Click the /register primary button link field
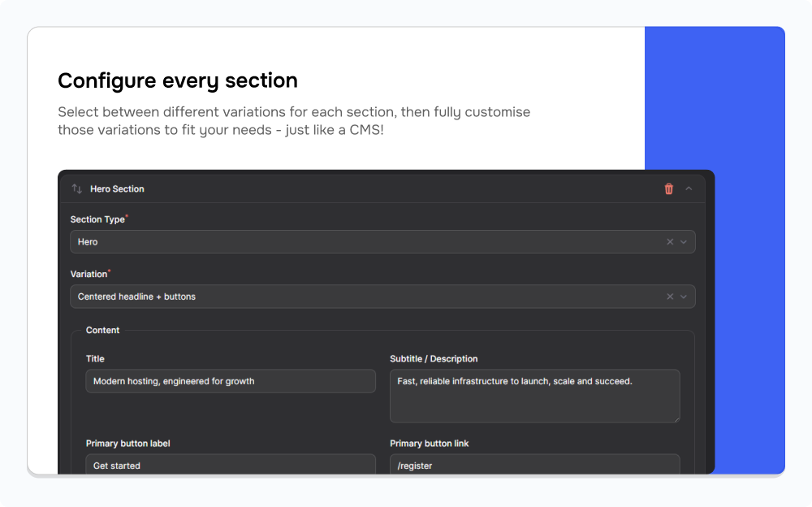Screen dimensions: 812x507 tap(534, 465)
